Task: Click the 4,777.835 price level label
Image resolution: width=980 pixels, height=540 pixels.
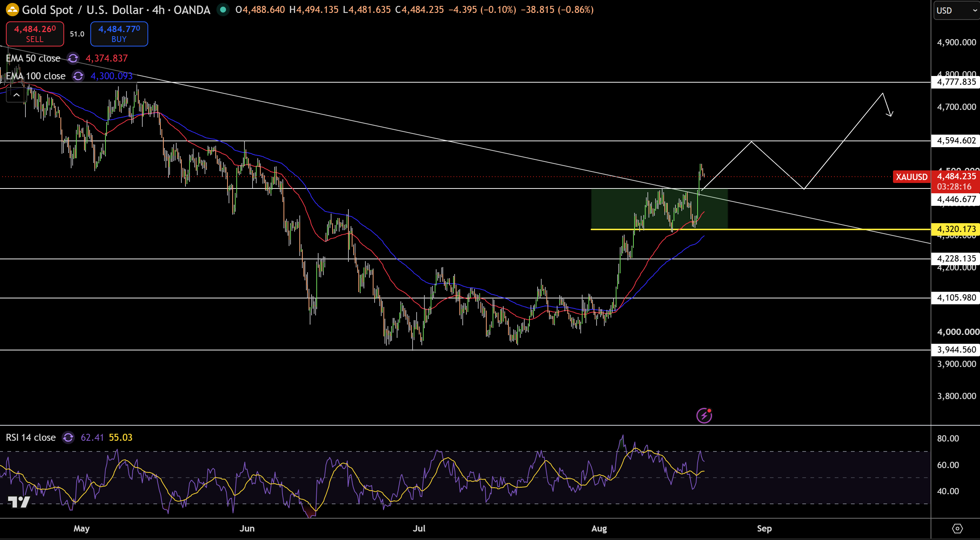Action: 956,82
